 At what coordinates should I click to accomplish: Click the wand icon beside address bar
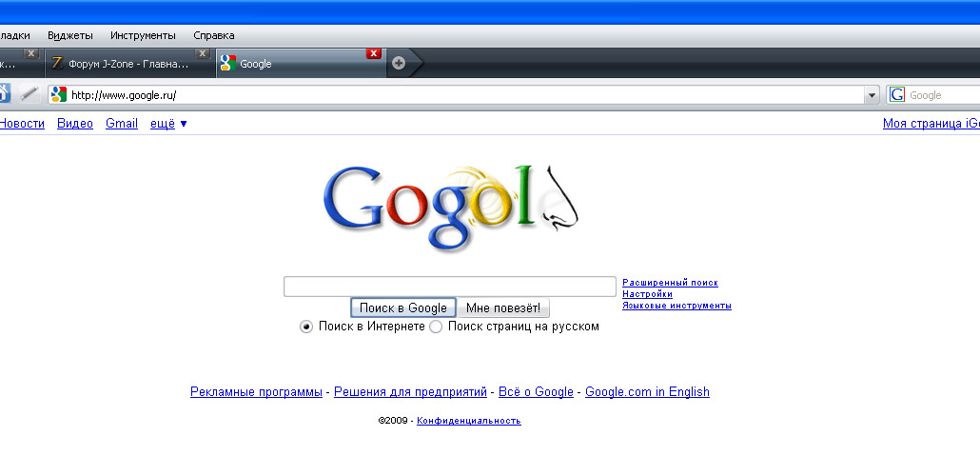tap(29, 94)
